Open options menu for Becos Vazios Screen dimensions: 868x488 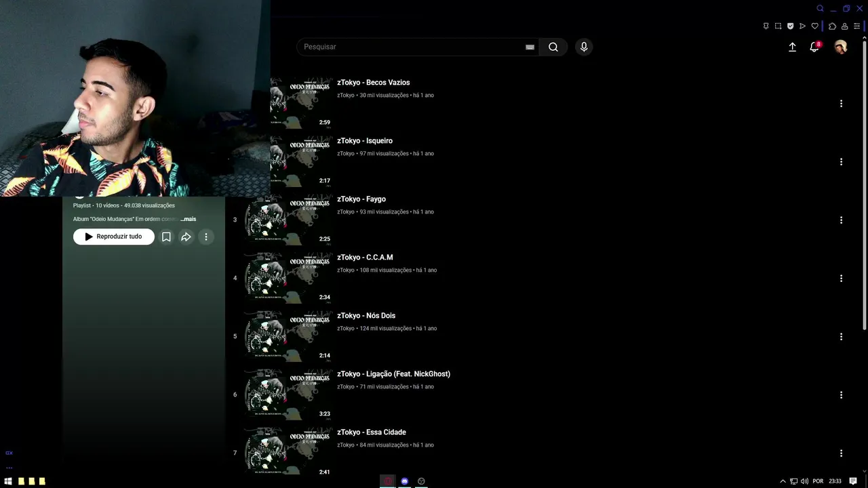pyautogui.click(x=841, y=104)
